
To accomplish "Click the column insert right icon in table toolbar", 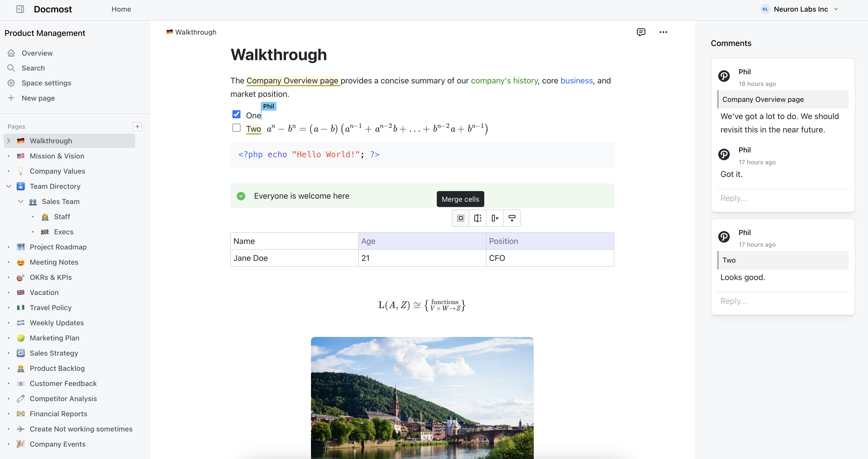I will [x=478, y=218].
